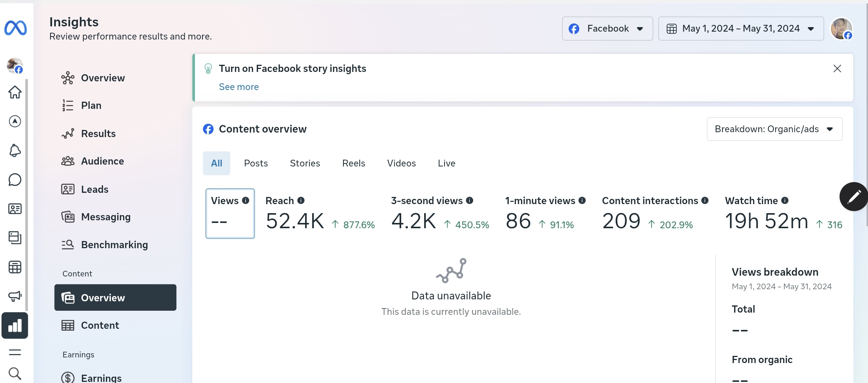Image resolution: width=868 pixels, height=383 pixels.
Task: Select the Views metric card
Action: (230, 214)
